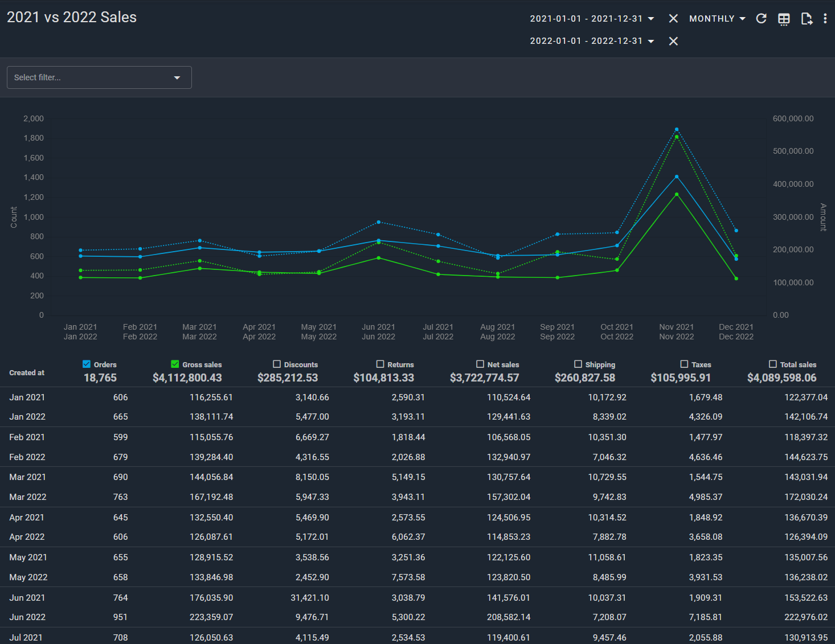
Task: Click the export report file icon
Action: click(x=806, y=19)
